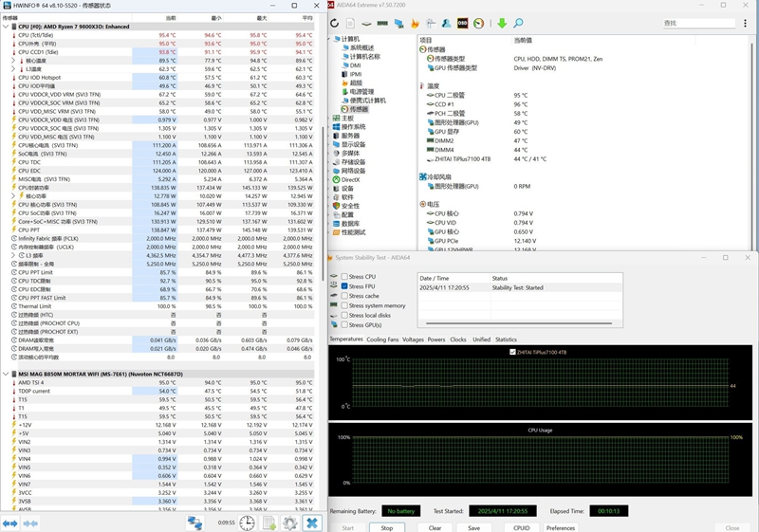Click the HWiNFO settings gear icon
This screenshot has height=532, width=759.
[x=290, y=523]
